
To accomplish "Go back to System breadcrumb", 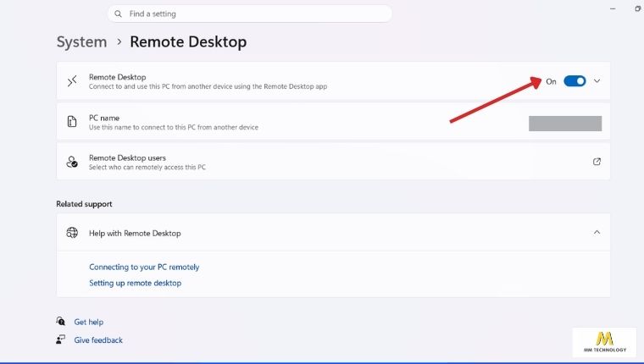I will [x=81, y=41].
